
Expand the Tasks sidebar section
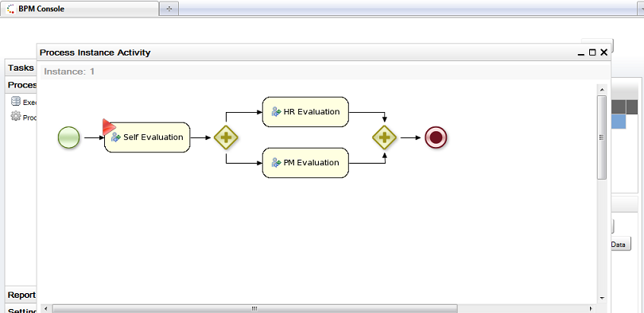(x=21, y=68)
